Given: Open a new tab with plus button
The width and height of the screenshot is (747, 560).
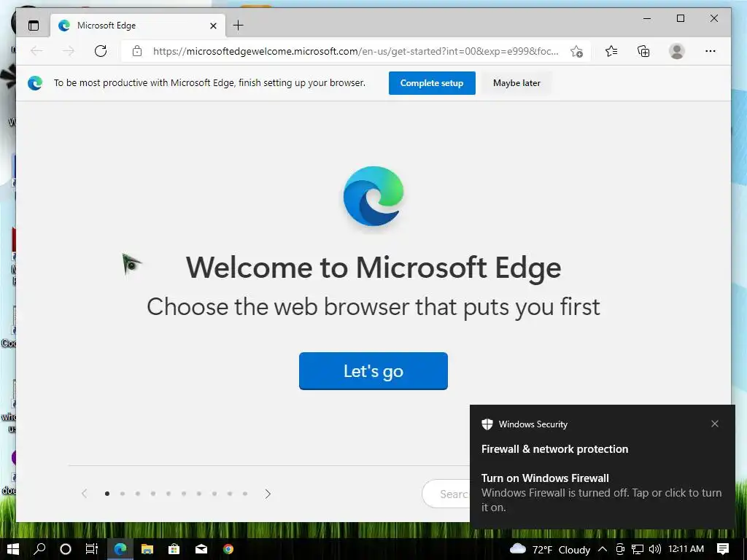Looking at the screenshot, I should (239, 26).
